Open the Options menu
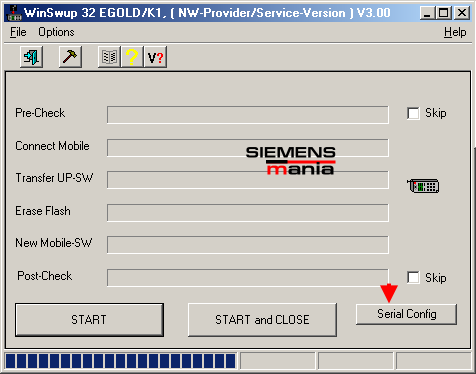The image size is (476, 374). pos(56,32)
